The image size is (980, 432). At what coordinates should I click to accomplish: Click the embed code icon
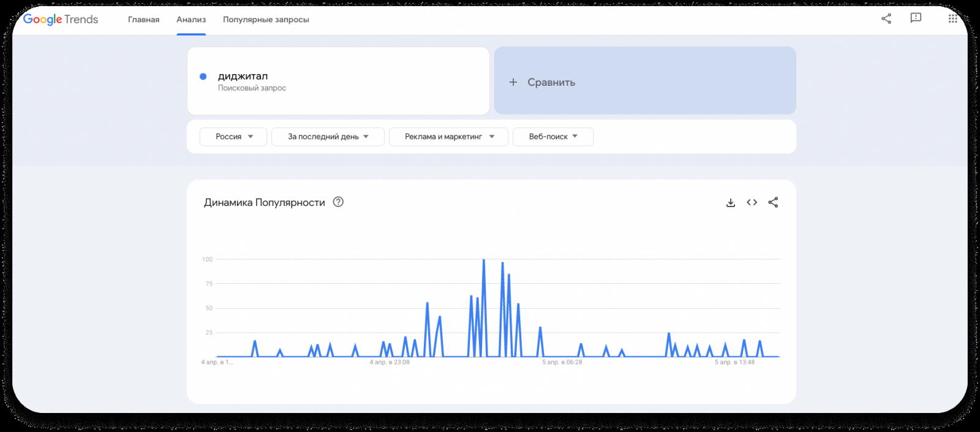click(752, 202)
